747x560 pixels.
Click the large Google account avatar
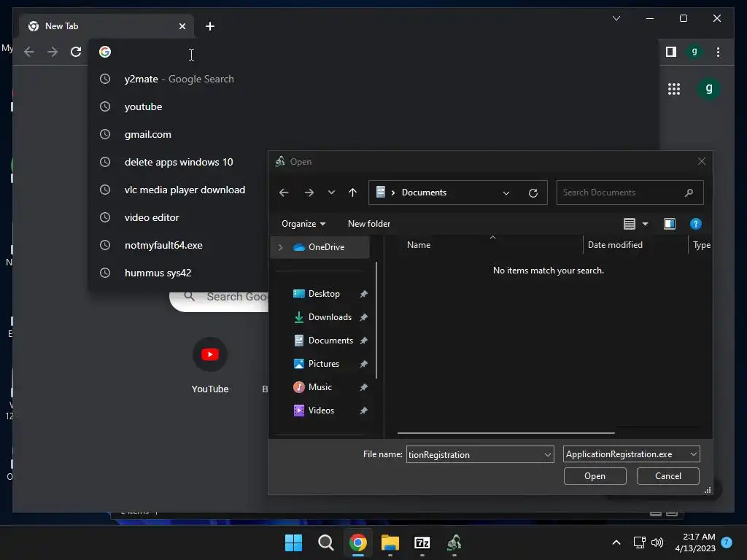click(709, 88)
